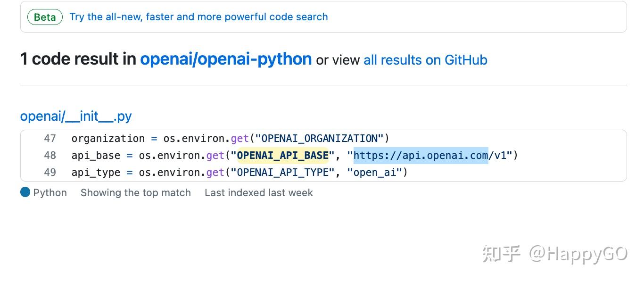
Task: Open the openai/__init__.py file link
Action: 76,116
